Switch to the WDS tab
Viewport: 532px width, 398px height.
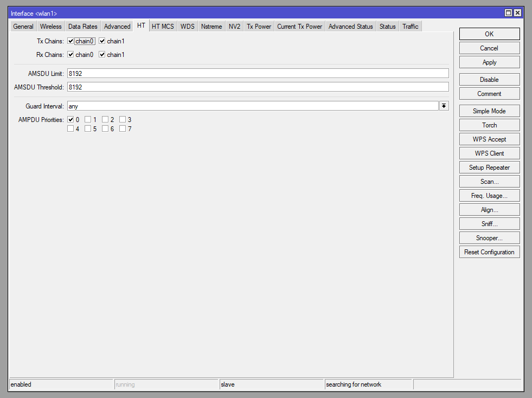coord(187,27)
